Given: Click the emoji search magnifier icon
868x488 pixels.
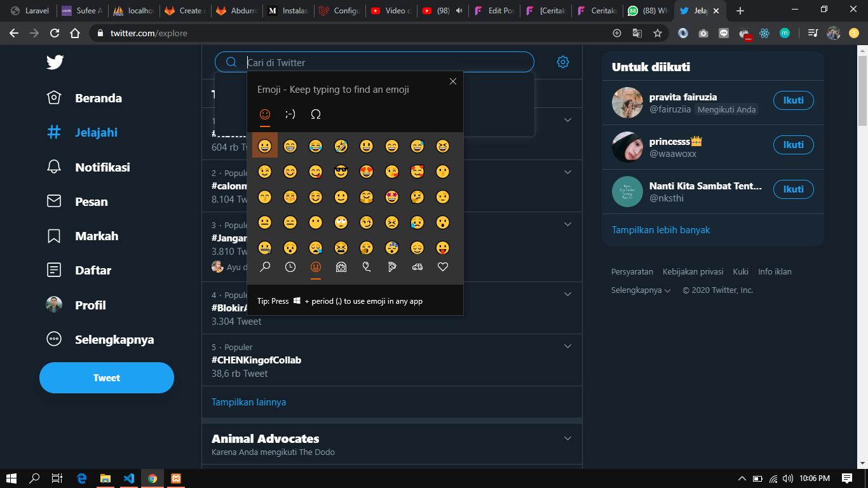Looking at the screenshot, I should point(265,267).
